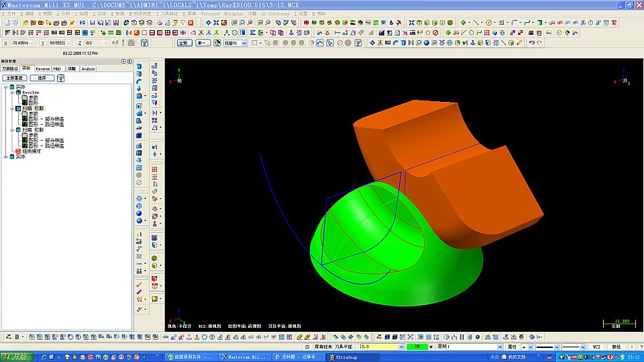Click the solid shell icon in the vertical toolbar
This screenshot has width=644, height=362.
tap(140, 107)
